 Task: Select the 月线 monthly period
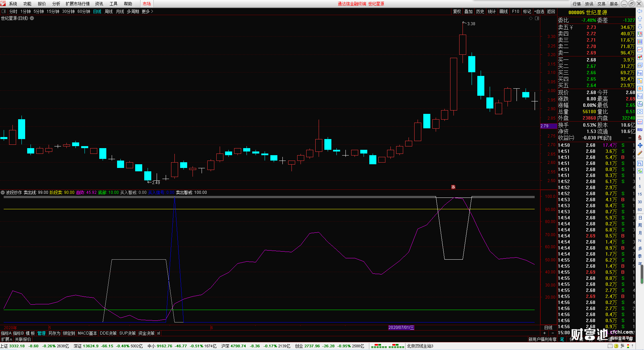120,11
